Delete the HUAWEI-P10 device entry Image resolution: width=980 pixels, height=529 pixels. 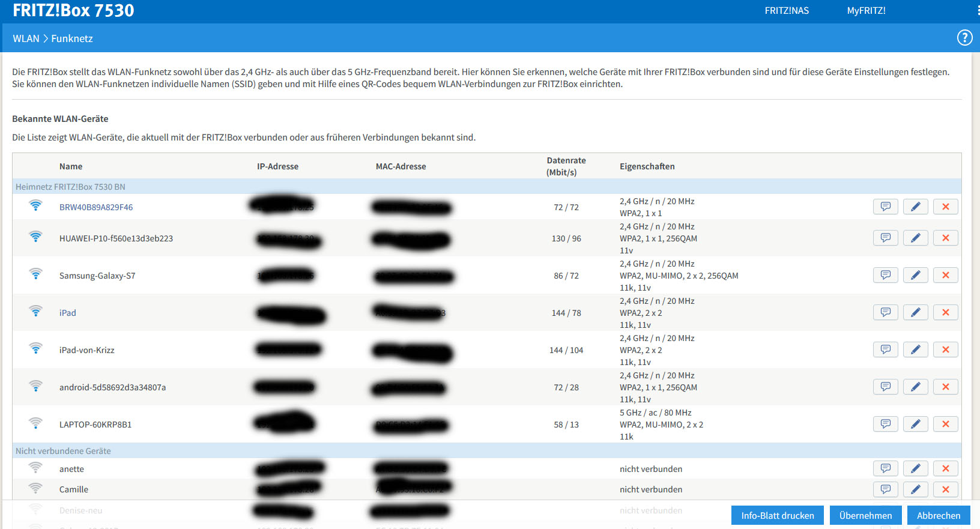click(946, 238)
